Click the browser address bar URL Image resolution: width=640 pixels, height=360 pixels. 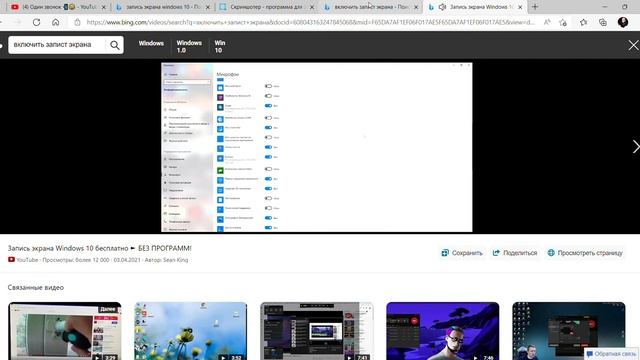[310, 22]
